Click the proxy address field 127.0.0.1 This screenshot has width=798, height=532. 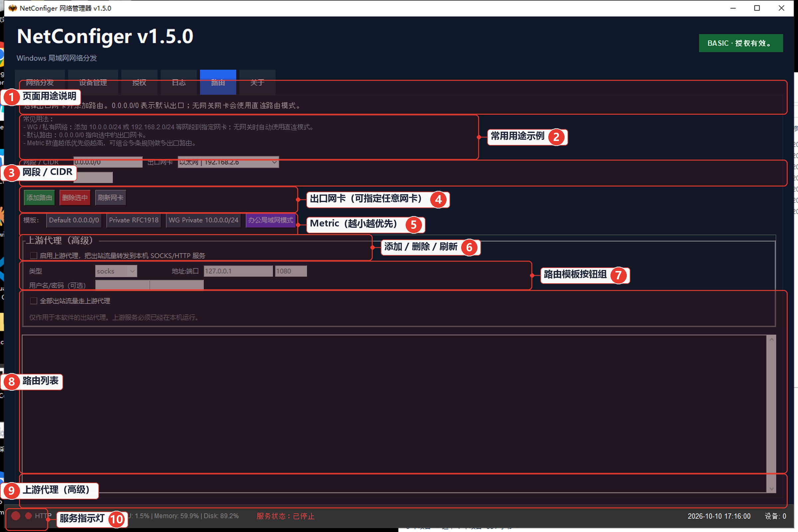pyautogui.click(x=238, y=271)
